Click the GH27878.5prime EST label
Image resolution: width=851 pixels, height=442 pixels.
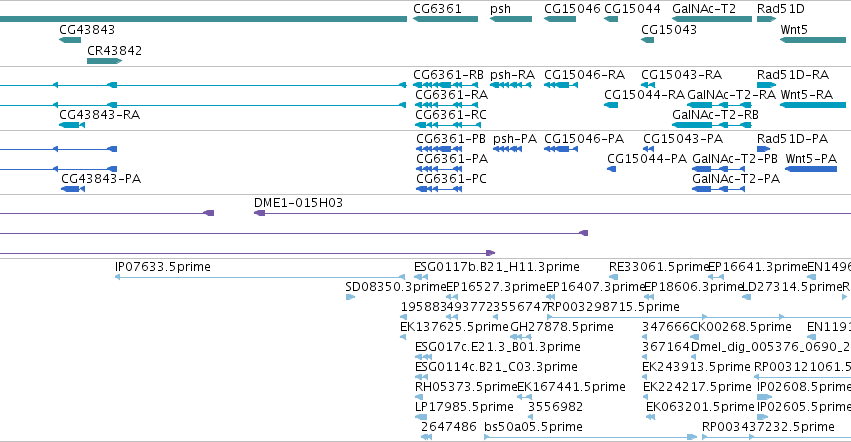tap(562, 327)
